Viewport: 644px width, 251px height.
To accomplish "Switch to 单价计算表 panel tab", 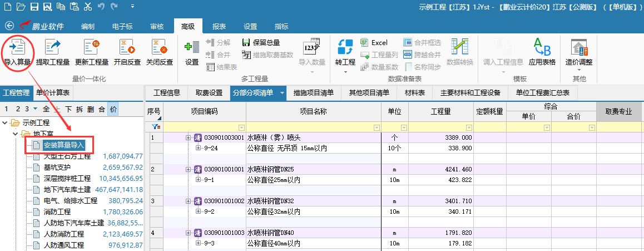I will [53, 92].
